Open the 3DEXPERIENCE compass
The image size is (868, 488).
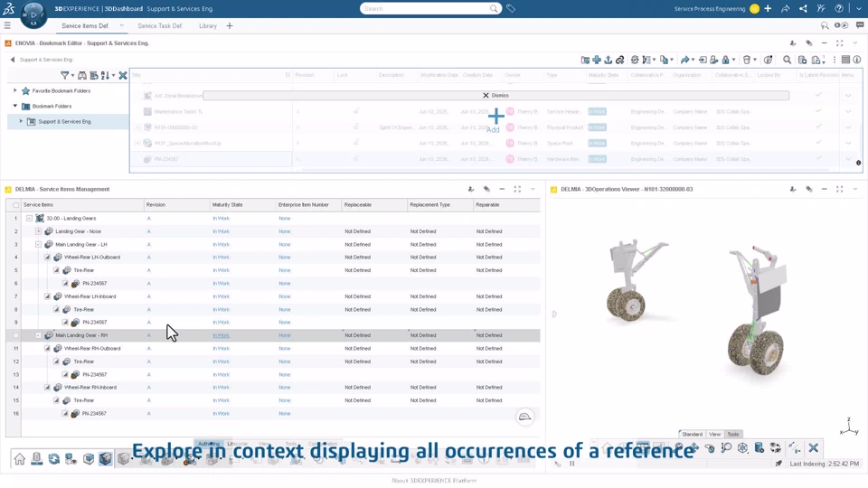coord(33,14)
